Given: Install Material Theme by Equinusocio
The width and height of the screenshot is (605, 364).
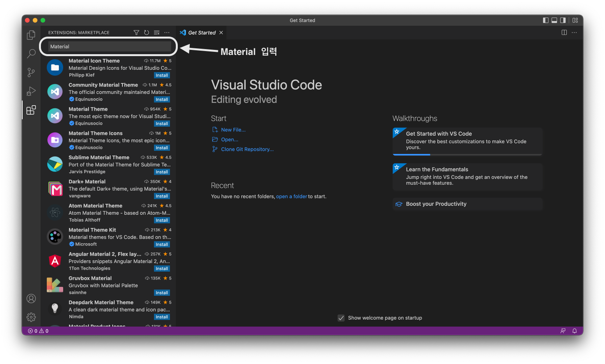Looking at the screenshot, I should tap(162, 124).
